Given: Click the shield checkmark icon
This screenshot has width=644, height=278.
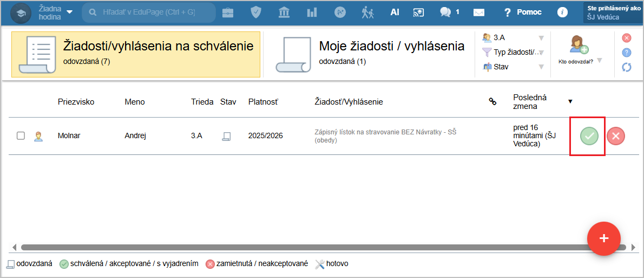Looking at the screenshot, I should point(257,12).
